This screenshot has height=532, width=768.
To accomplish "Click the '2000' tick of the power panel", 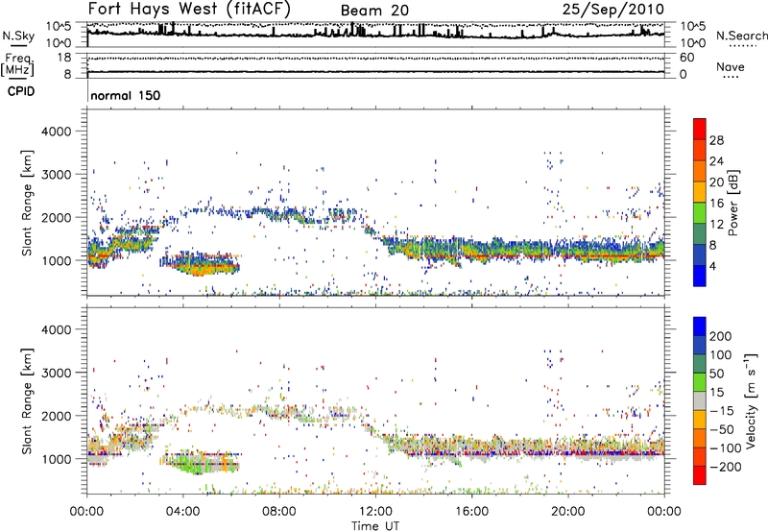I will click(x=56, y=217).
